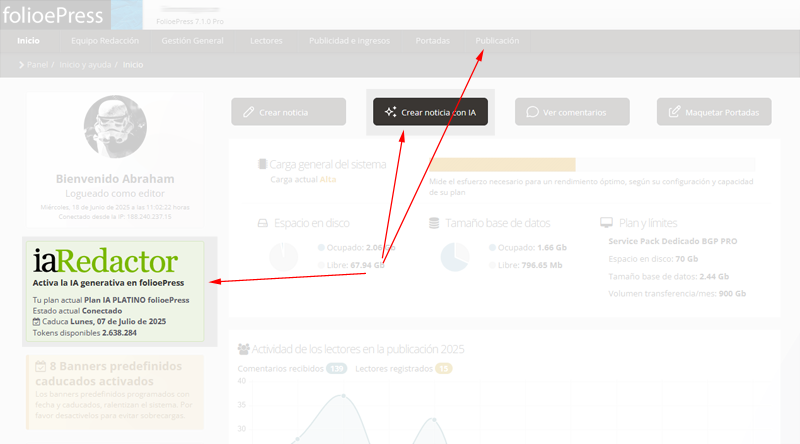Click the iaRedactor logo banner

tap(105, 261)
